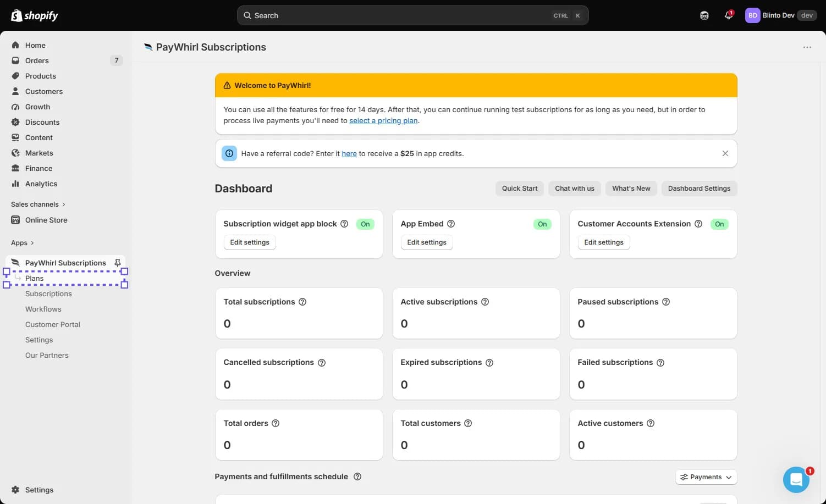The height and width of the screenshot is (504, 826).
Task: Open the three-dot page menu
Action: tap(807, 47)
